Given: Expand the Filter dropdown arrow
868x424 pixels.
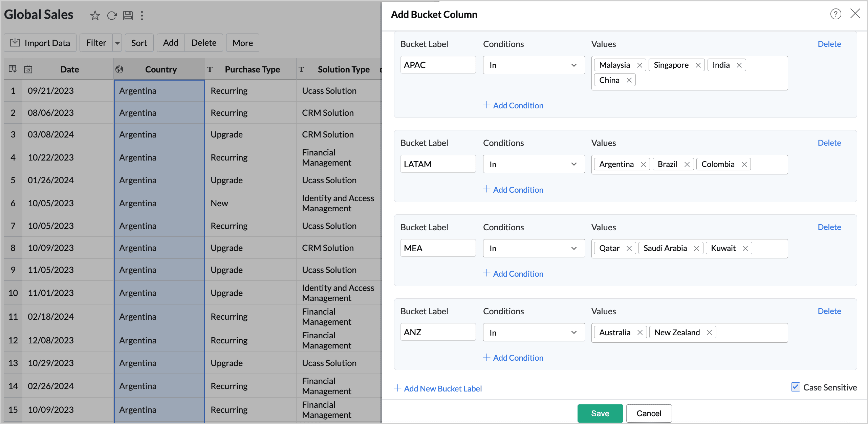Looking at the screenshot, I should pos(117,43).
